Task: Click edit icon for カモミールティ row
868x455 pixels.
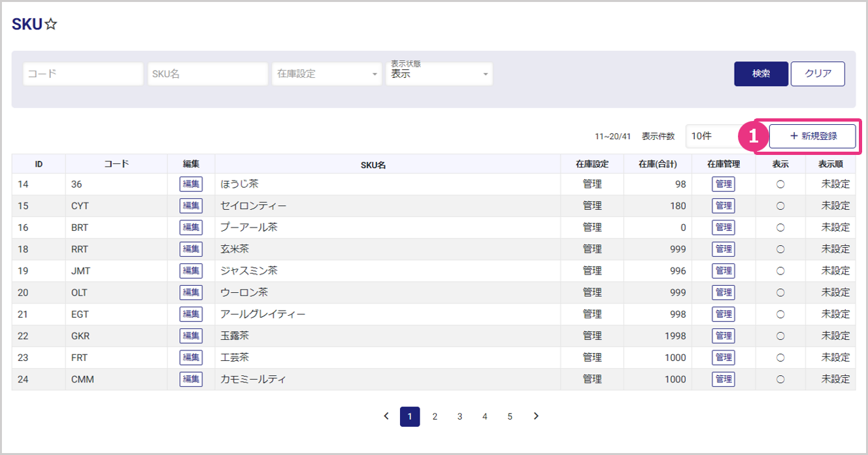Action: [191, 379]
